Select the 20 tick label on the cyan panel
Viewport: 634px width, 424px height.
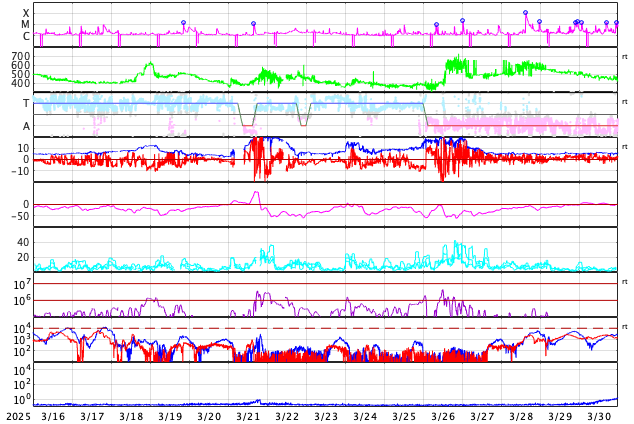pyautogui.click(x=23, y=257)
